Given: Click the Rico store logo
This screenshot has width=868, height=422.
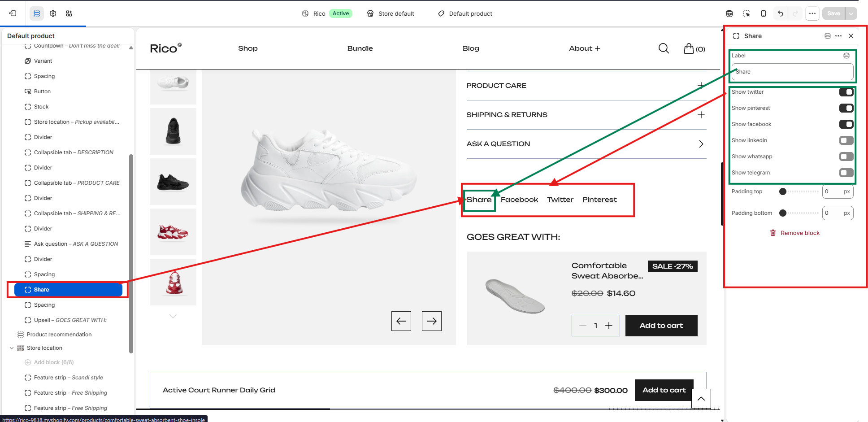Looking at the screenshot, I should 165,48.
